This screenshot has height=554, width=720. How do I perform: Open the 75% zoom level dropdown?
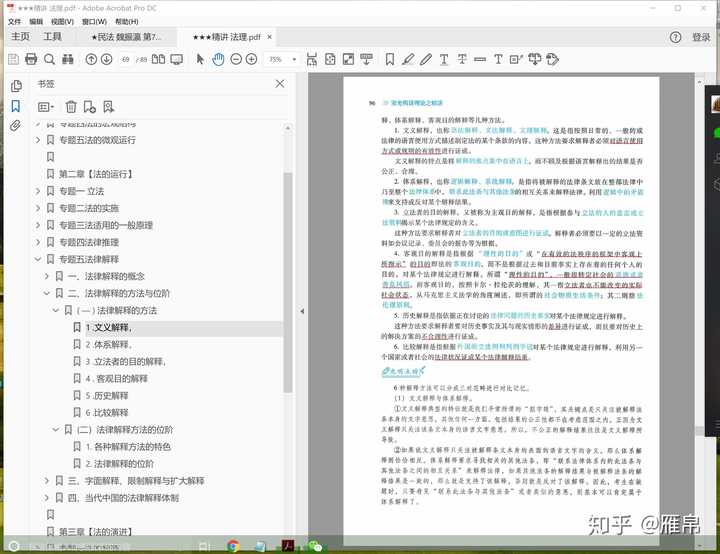[x=282, y=59]
